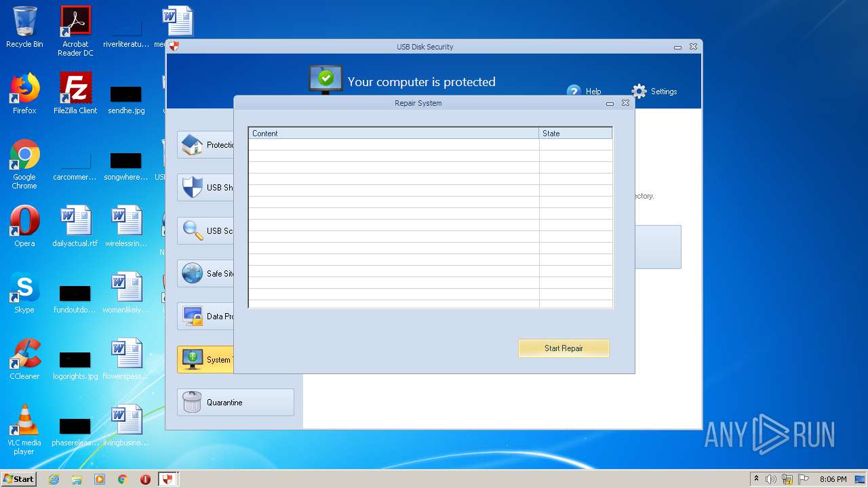Show hidden tray icons arrow
Image resolution: width=868 pixels, height=488 pixels.
(756, 479)
